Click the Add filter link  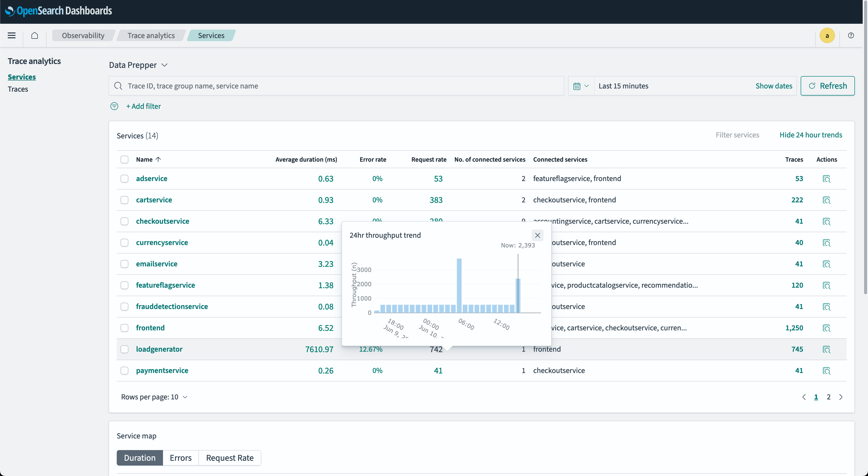pos(143,106)
